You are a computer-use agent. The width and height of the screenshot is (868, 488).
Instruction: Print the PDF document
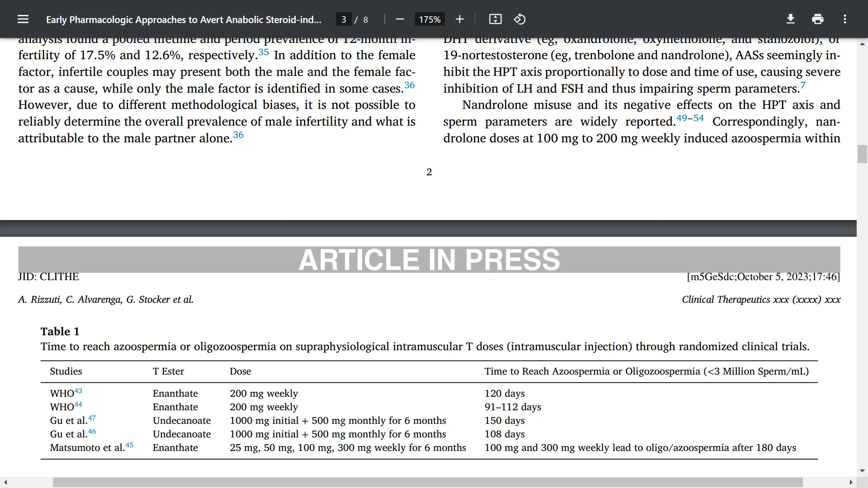(x=818, y=19)
